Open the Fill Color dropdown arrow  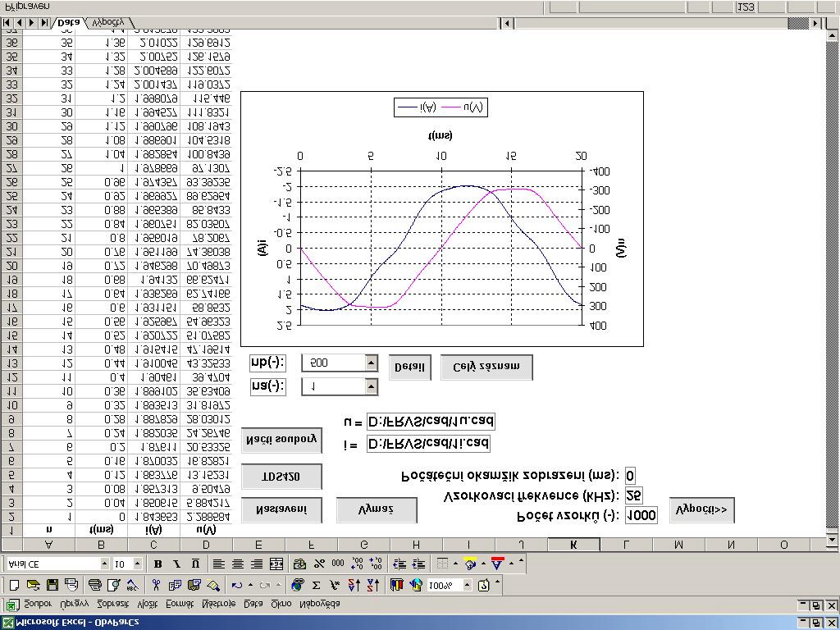[x=484, y=564]
